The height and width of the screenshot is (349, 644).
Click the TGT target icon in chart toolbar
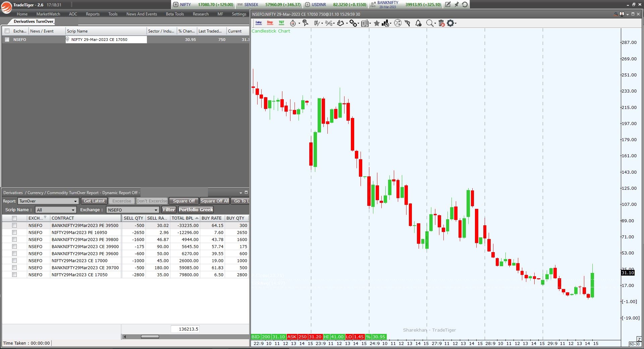(x=281, y=23)
